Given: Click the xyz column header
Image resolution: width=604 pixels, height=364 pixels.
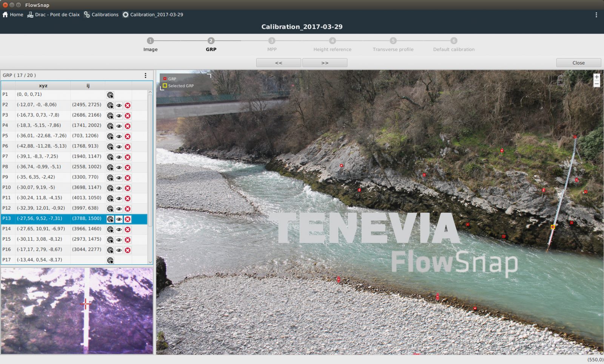Looking at the screenshot, I should tap(43, 86).
